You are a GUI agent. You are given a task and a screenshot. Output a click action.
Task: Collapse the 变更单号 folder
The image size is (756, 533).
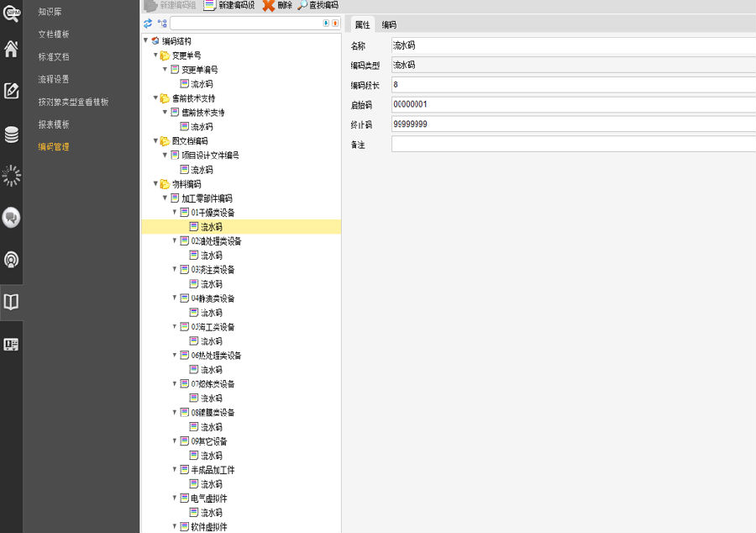click(155, 55)
